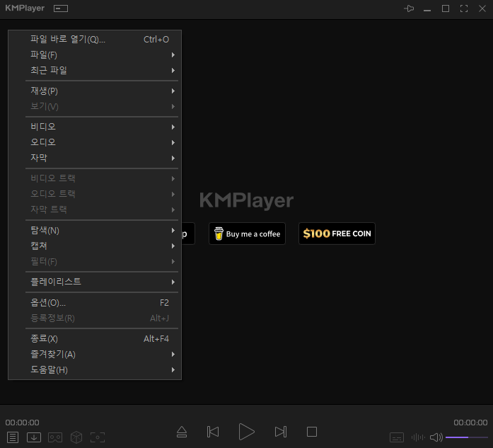Click the total time 00:00:00 on right
The width and height of the screenshot is (493, 448).
(x=470, y=423)
